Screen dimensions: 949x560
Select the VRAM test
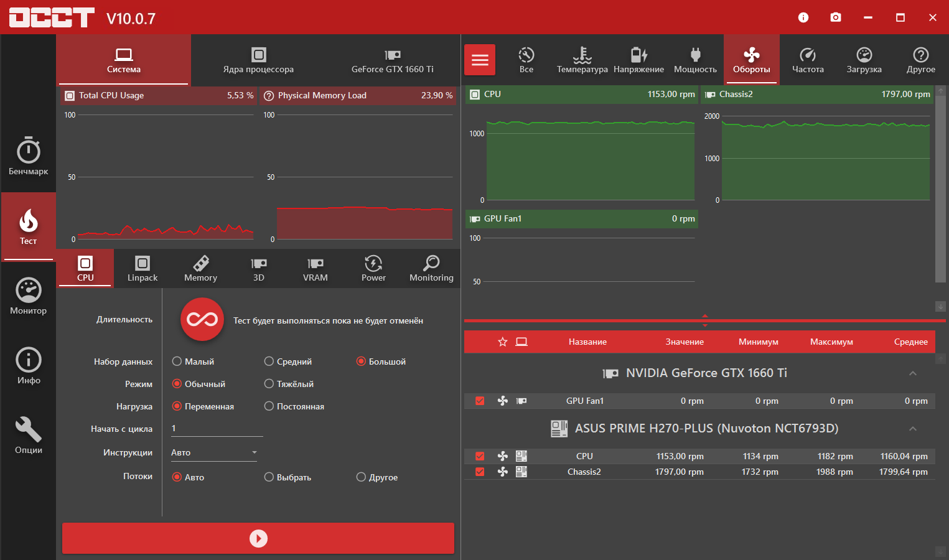pos(316,268)
